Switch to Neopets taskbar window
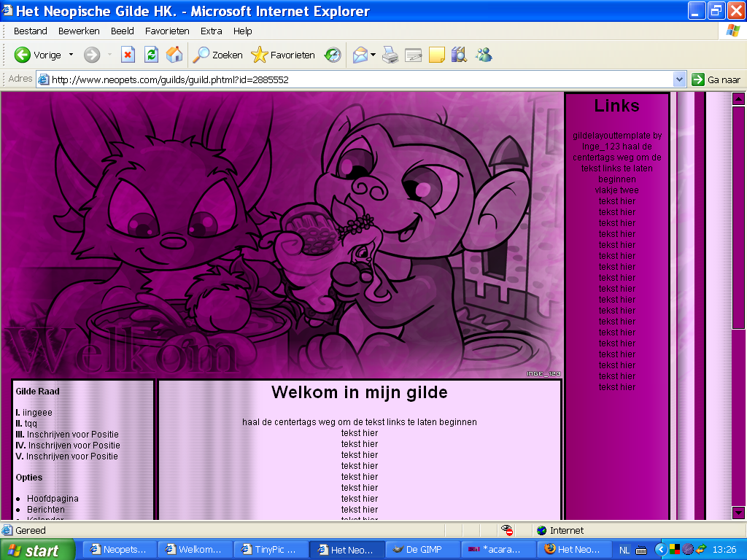The width and height of the screenshot is (747, 560). pyautogui.click(x=119, y=550)
